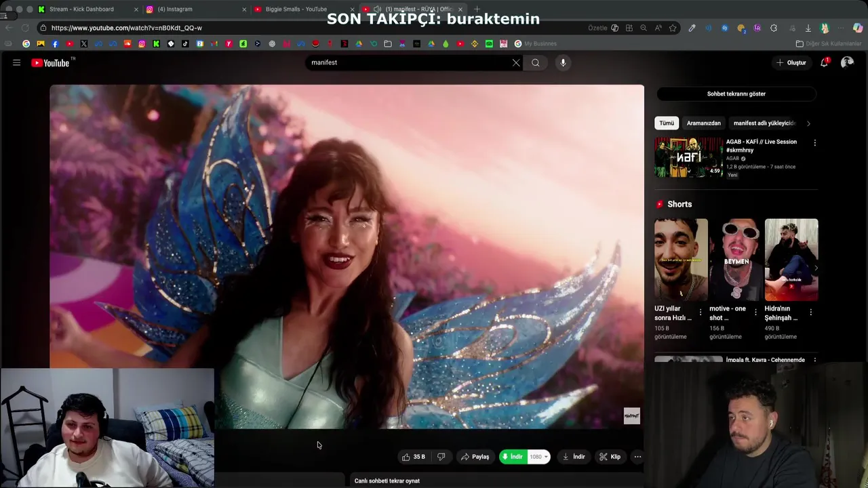Click the Paylaş share button
The height and width of the screenshot is (488, 868).
475,457
